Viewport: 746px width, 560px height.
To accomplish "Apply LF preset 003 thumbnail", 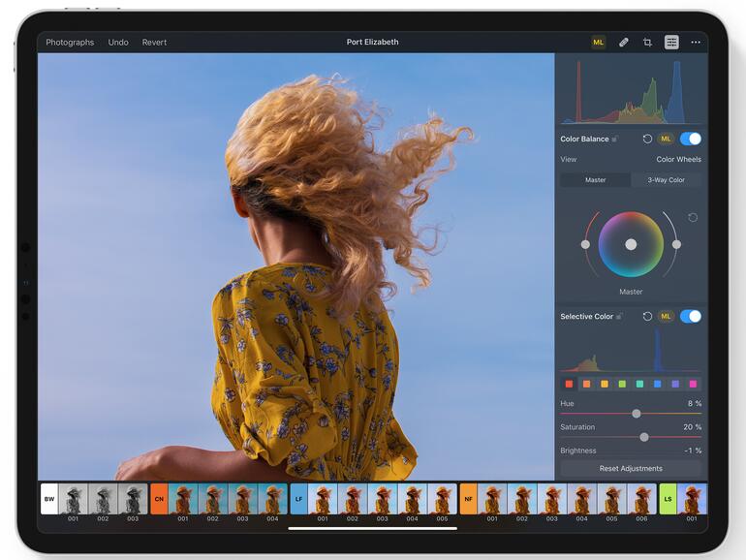I will click(x=383, y=499).
